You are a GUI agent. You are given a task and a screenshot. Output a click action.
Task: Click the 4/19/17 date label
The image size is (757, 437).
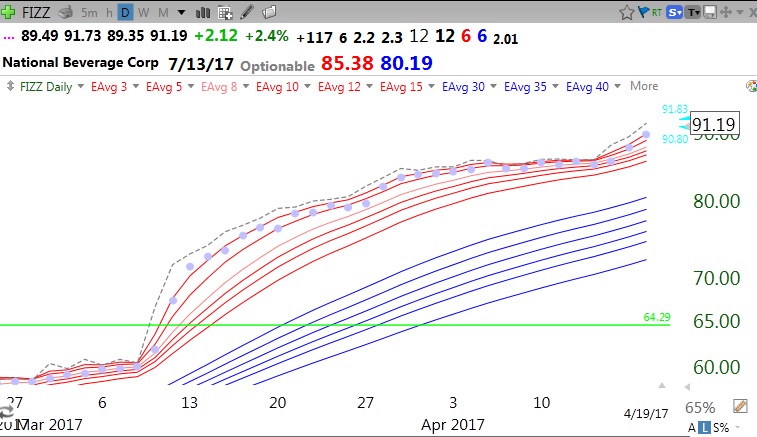point(646,414)
